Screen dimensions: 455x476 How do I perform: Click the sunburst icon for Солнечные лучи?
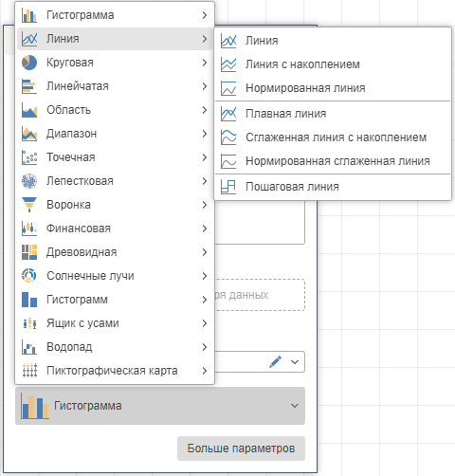pos(29,276)
